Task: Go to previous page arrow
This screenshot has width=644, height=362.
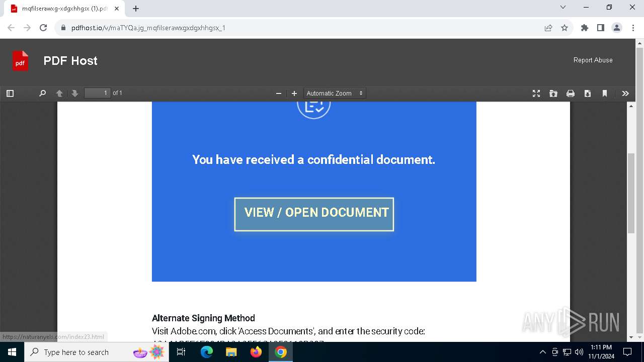Action: coord(59,93)
